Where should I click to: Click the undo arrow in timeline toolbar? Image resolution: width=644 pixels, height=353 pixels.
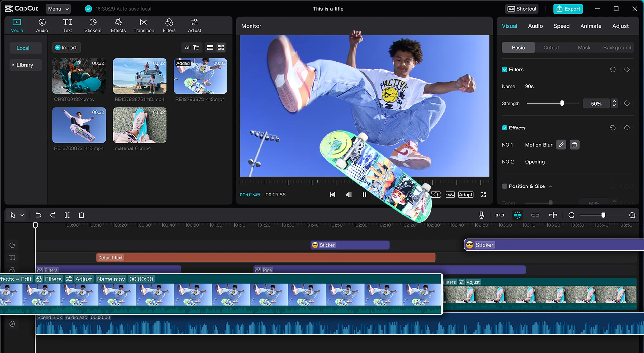tap(38, 215)
